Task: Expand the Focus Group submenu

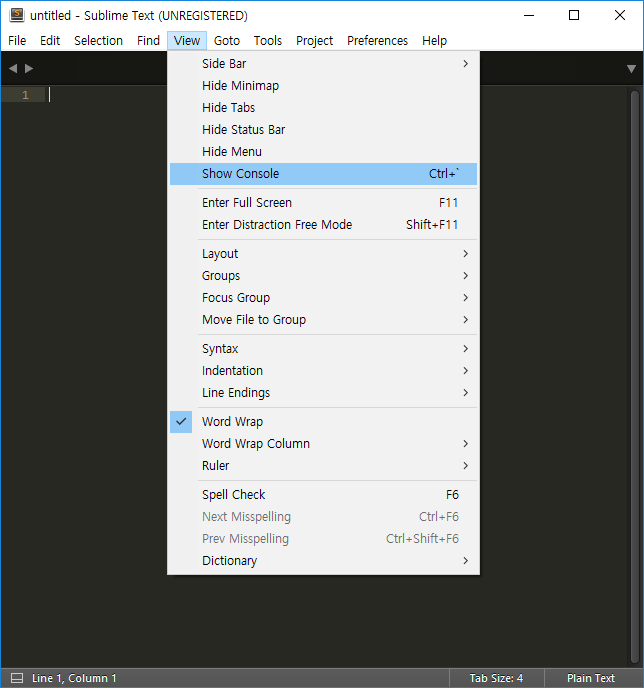Action: point(323,297)
